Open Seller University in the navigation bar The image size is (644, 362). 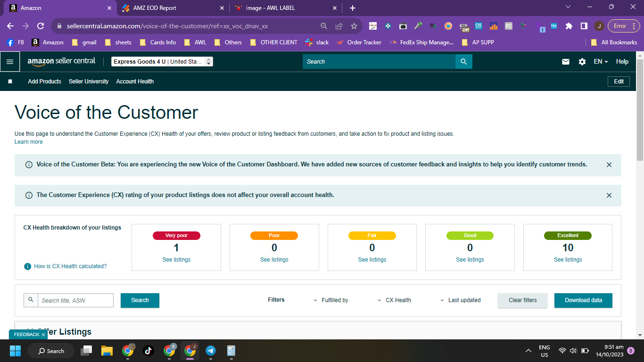pyautogui.click(x=89, y=82)
